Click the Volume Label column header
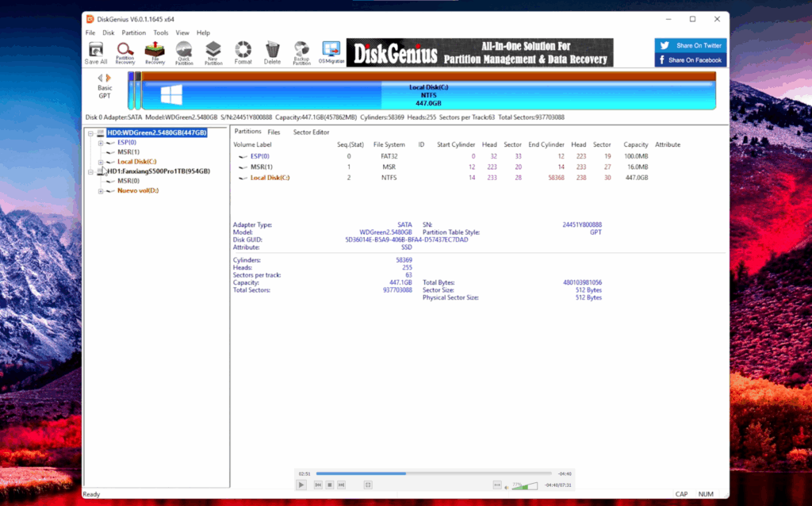The image size is (812, 506). 252,144
